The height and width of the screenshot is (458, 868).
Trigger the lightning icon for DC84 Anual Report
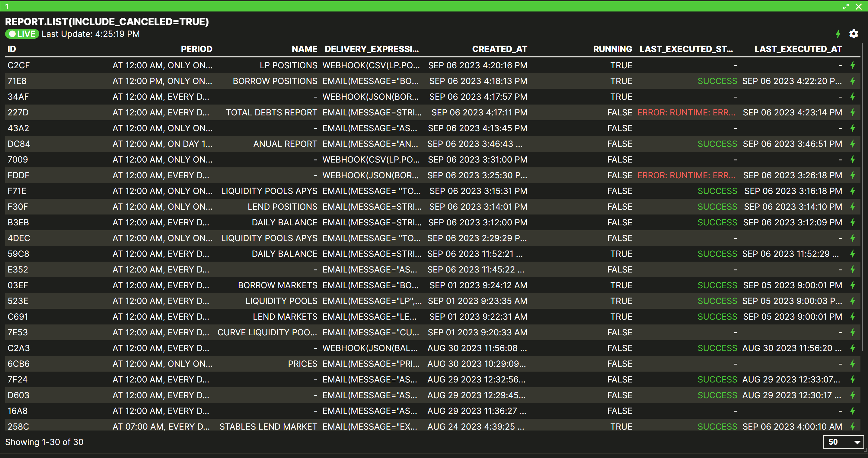(x=853, y=144)
